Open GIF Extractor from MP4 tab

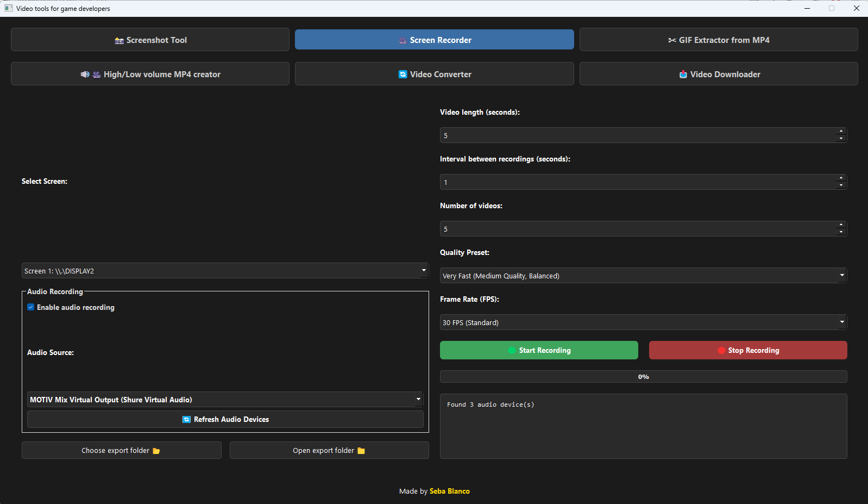(x=719, y=40)
